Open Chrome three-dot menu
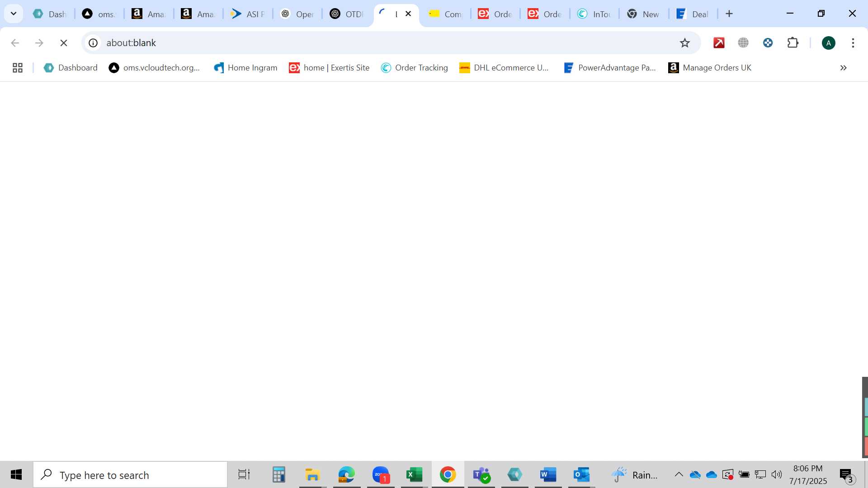The width and height of the screenshot is (868, 488). 853,43
